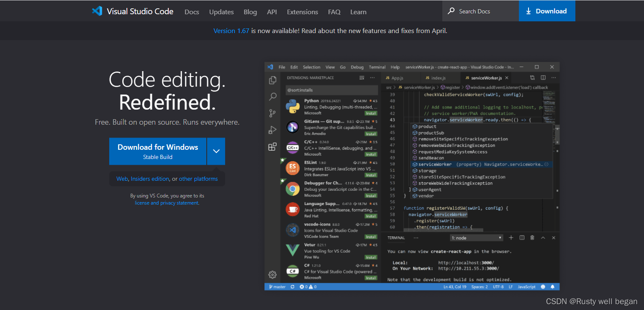
Task: Close the serviceWorker.js tab
Action: [x=507, y=78]
